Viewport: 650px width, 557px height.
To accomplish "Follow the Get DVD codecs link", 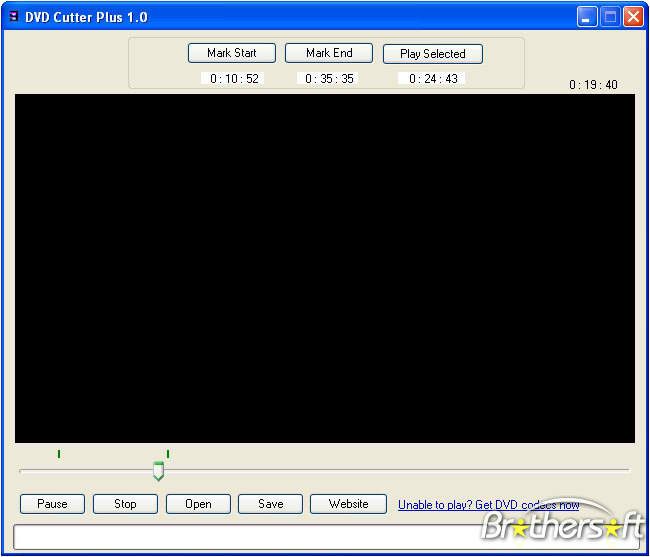I will (488, 505).
